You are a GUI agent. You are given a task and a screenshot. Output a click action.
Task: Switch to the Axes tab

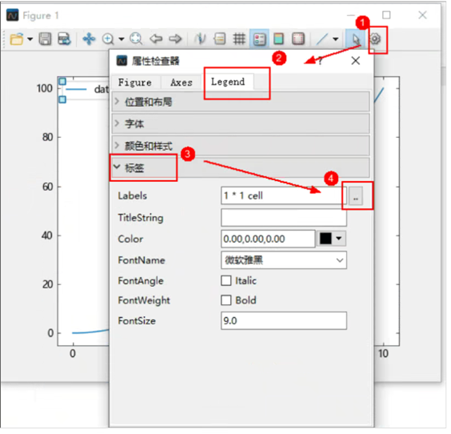(181, 82)
